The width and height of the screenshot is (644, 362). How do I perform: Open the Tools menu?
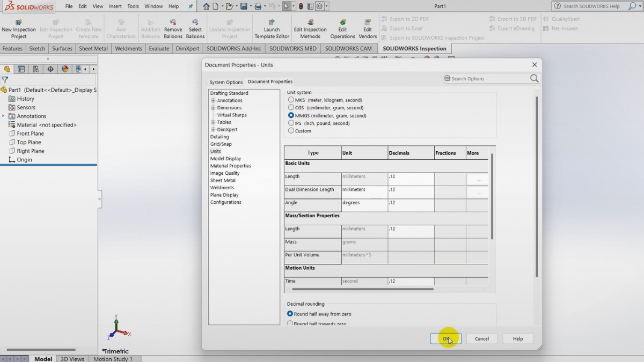click(133, 6)
